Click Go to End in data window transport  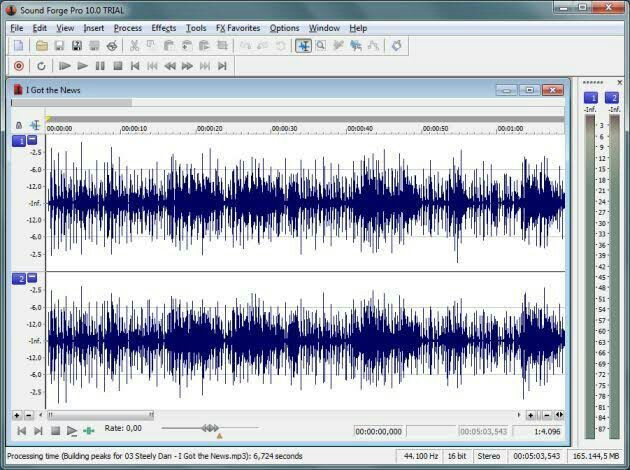[38, 431]
